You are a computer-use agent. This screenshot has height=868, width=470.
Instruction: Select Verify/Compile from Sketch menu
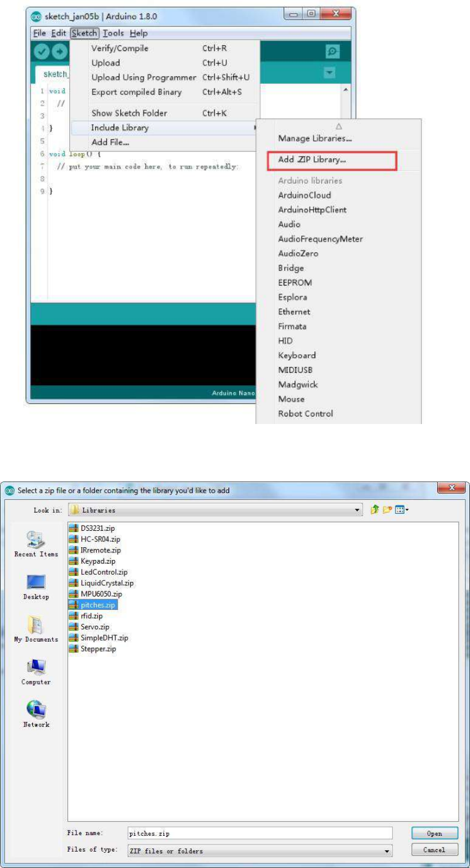pos(164,48)
